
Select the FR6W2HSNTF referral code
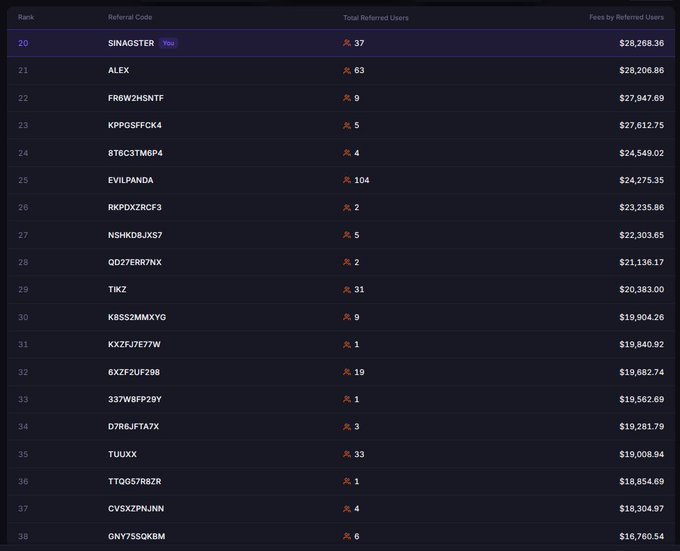(x=136, y=98)
